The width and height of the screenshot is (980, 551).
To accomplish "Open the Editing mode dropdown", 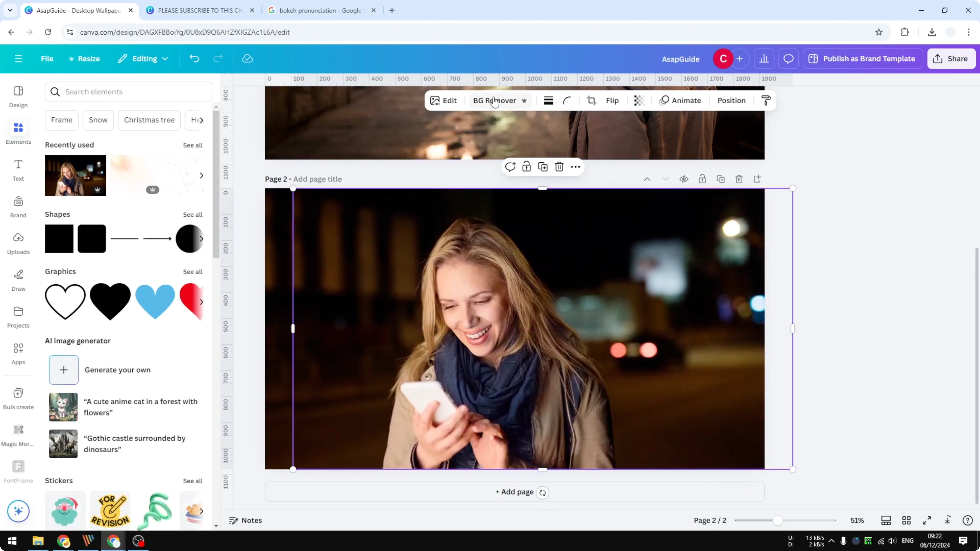I will [x=143, y=59].
